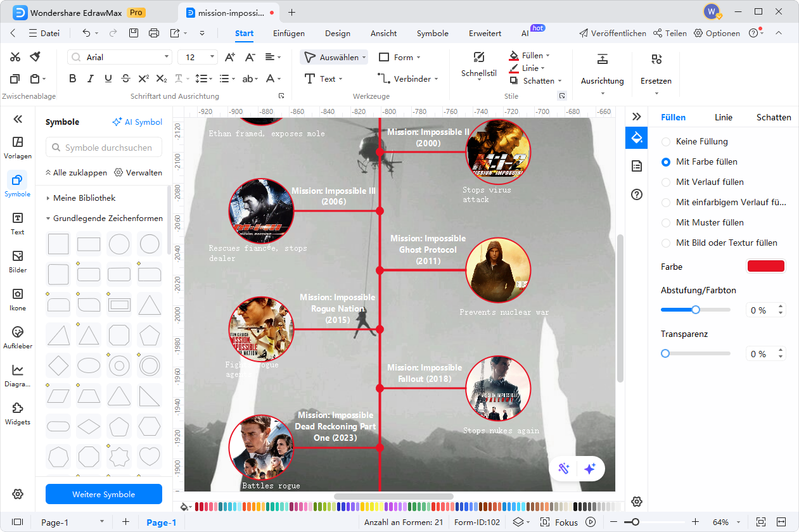Open the red Farbe color swatch
Image resolution: width=799 pixels, height=532 pixels.
point(765,266)
